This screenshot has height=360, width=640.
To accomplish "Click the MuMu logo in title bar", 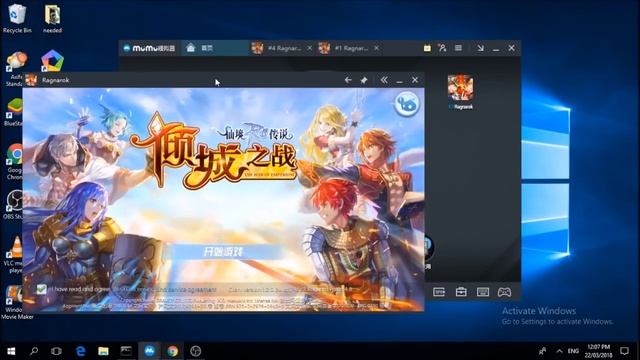I will click(x=149, y=48).
